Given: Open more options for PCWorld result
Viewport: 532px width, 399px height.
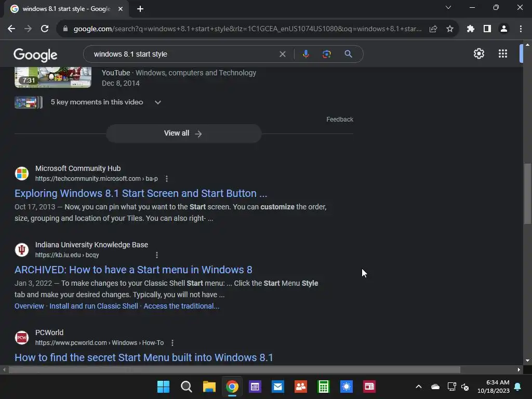Looking at the screenshot, I should (x=172, y=343).
